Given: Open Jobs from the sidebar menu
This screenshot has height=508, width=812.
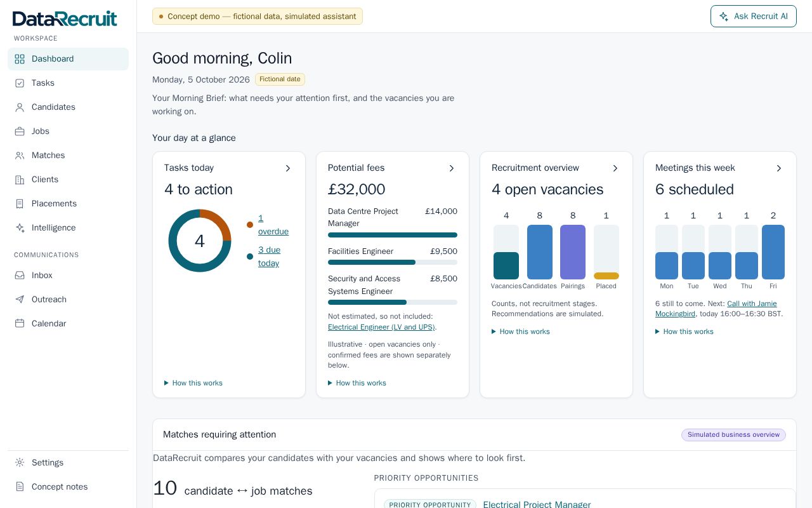Looking at the screenshot, I should point(68,131).
